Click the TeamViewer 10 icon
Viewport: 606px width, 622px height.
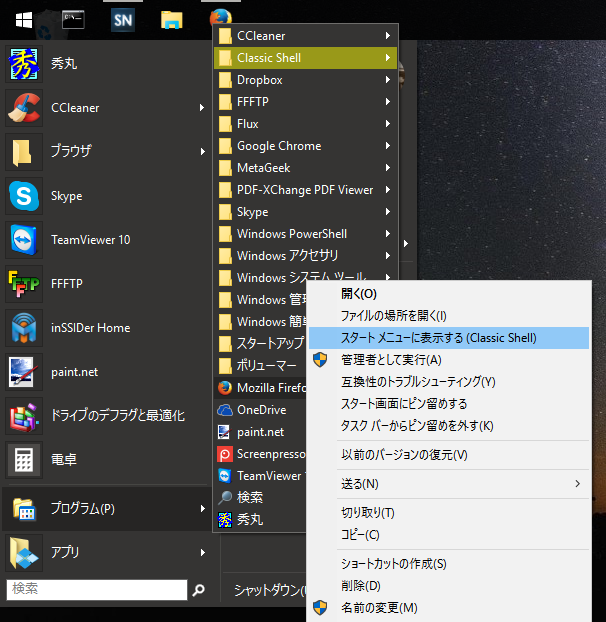click(24, 240)
